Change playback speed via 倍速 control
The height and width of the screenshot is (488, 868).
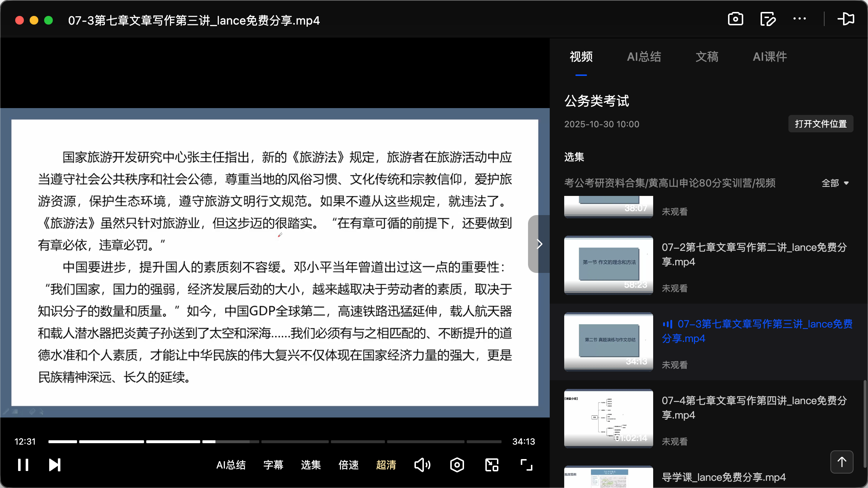point(348,465)
